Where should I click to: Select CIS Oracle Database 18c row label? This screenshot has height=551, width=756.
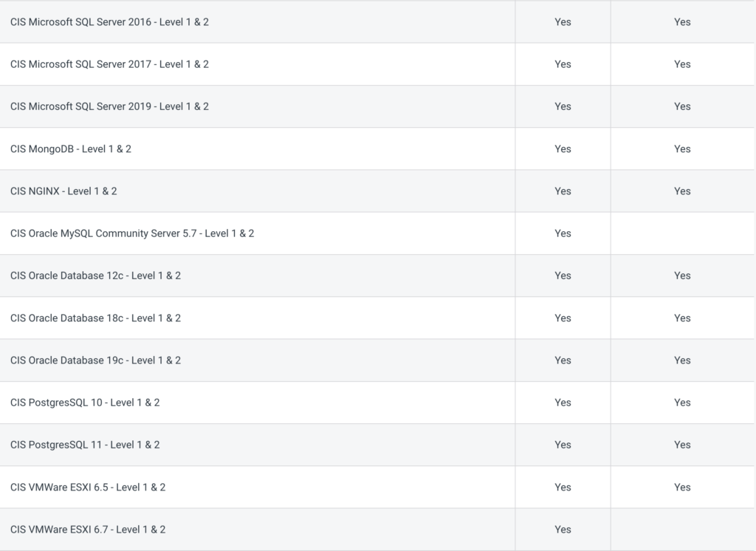95,318
